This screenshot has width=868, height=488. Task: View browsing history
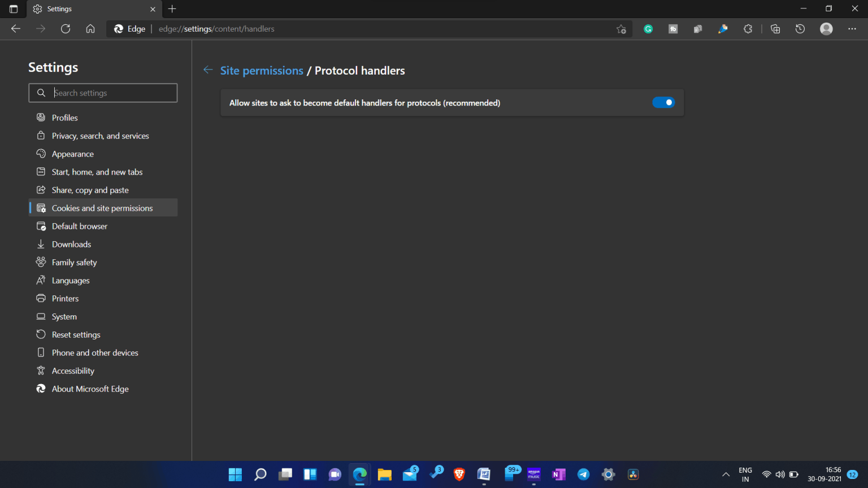(800, 29)
